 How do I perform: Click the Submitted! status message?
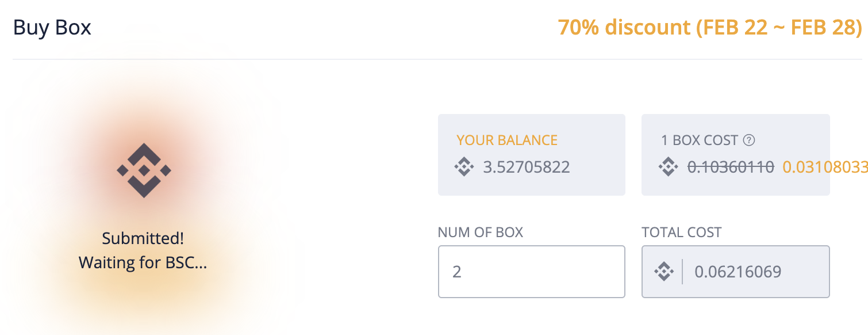[x=143, y=238]
